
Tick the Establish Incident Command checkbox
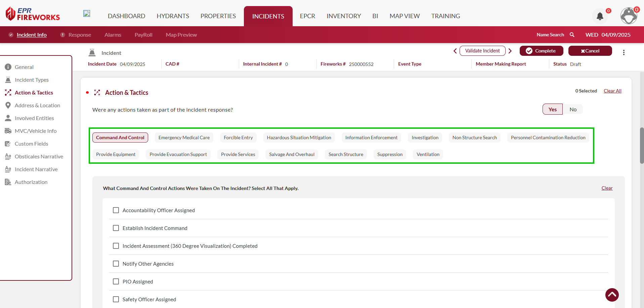click(116, 228)
